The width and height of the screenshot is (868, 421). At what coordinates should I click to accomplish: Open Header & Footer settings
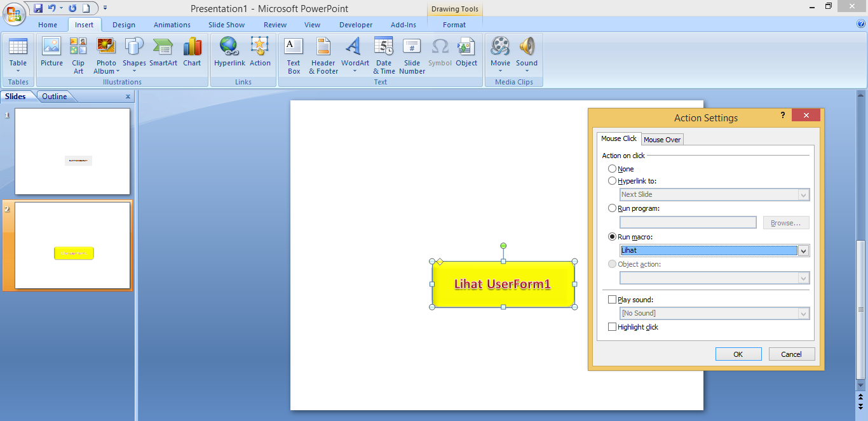click(x=322, y=54)
